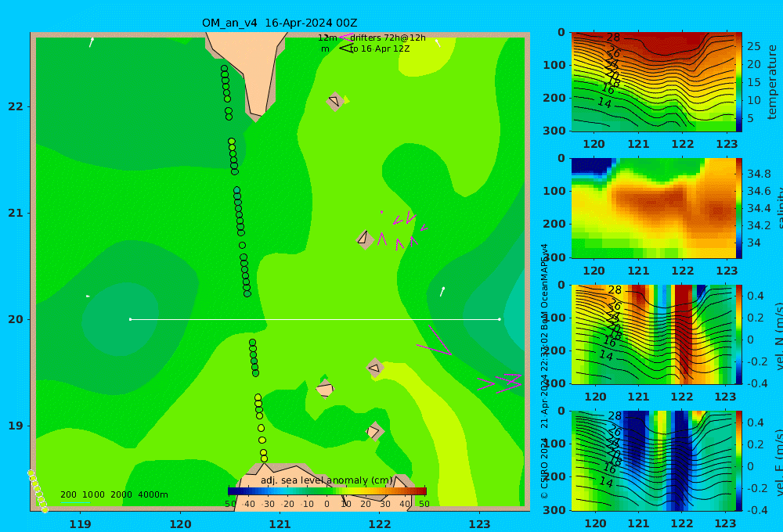This screenshot has height=532, width=783.
Task: Click the 'drifters 72h@12h' legend text
Action: point(388,38)
